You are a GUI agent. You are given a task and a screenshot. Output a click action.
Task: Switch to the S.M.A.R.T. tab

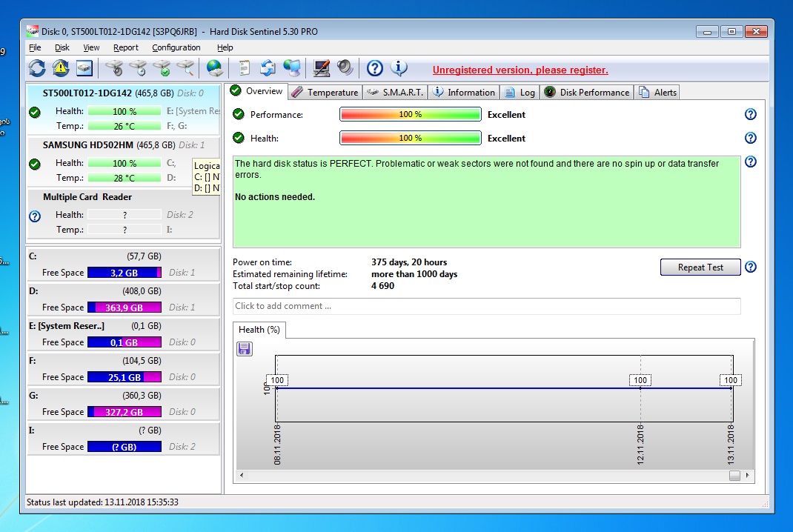pos(394,93)
